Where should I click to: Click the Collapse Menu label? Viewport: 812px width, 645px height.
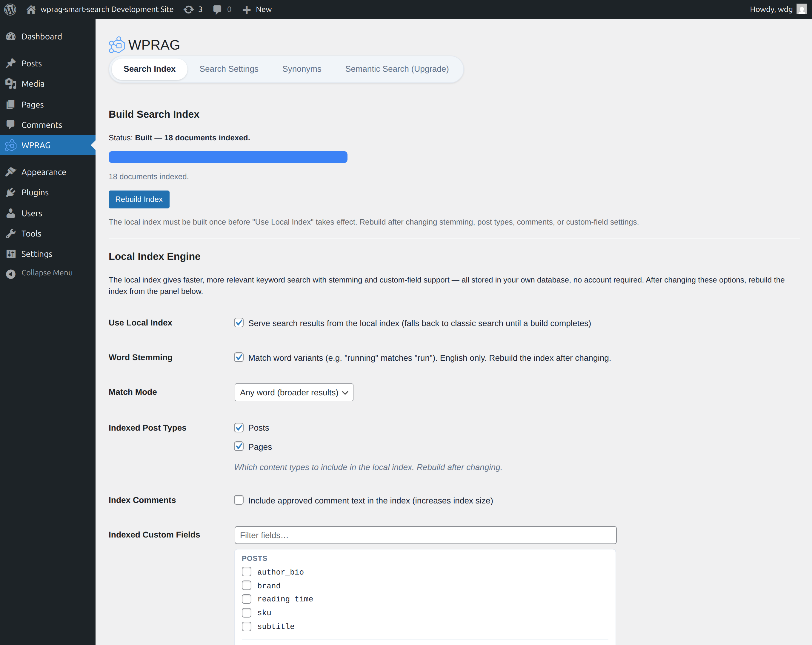pyautogui.click(x=47, y=273)
